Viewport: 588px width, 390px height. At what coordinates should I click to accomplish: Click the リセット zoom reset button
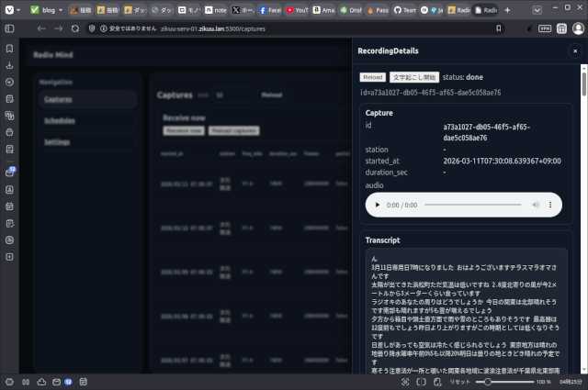(x=460, y=382)
